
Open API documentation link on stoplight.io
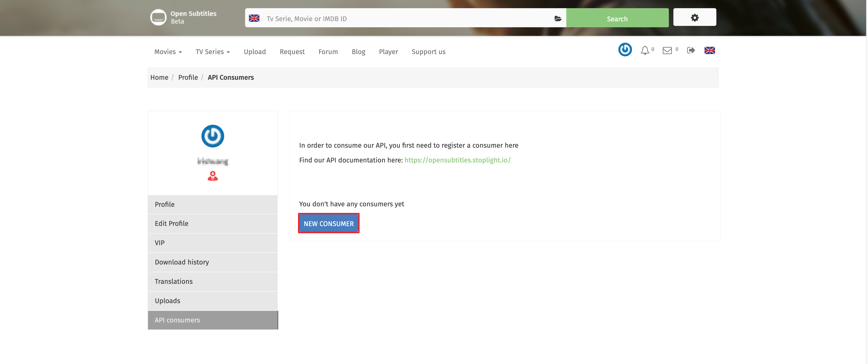(x=457, y=160)
